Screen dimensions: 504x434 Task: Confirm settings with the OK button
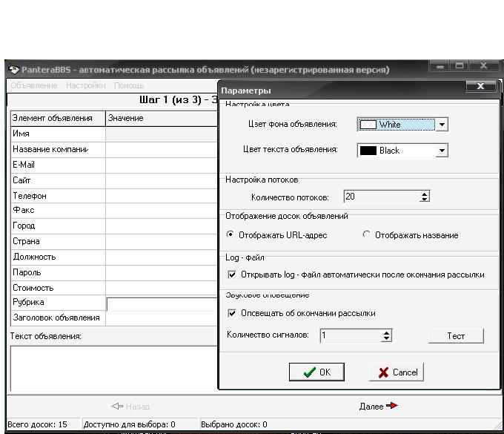(316, 372)
